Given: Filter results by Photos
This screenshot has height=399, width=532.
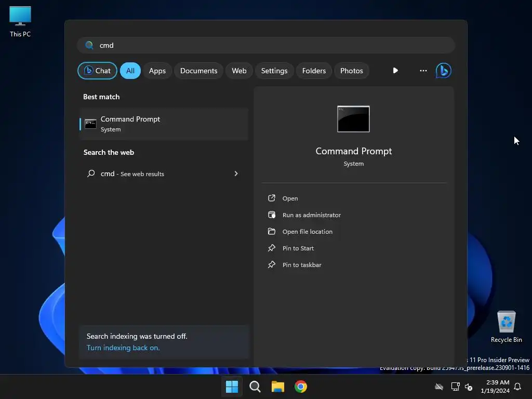Looking at the screenshot, I should click(352, 71).
